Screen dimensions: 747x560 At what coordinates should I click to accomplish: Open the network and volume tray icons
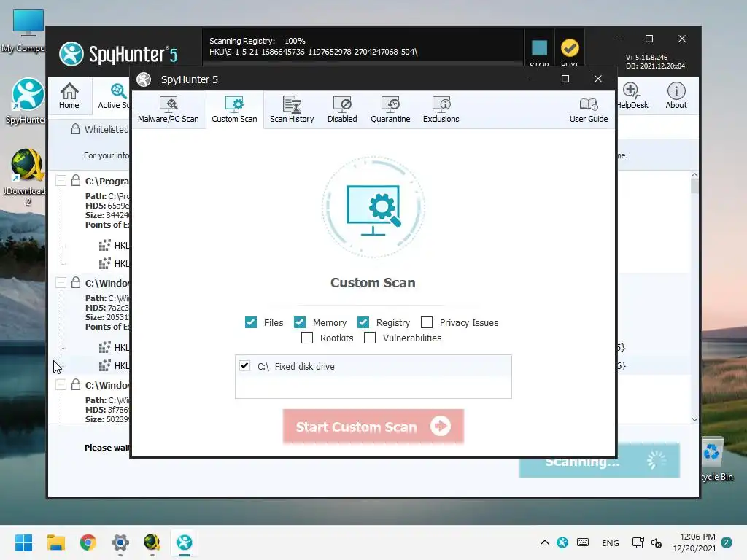646,542
